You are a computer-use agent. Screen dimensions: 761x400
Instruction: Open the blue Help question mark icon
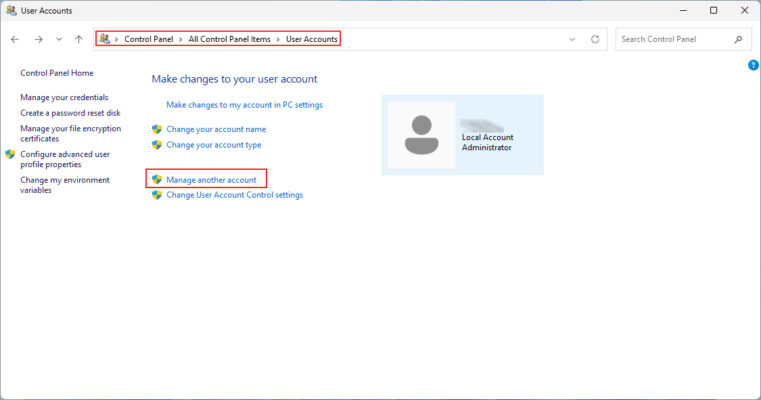753,65
